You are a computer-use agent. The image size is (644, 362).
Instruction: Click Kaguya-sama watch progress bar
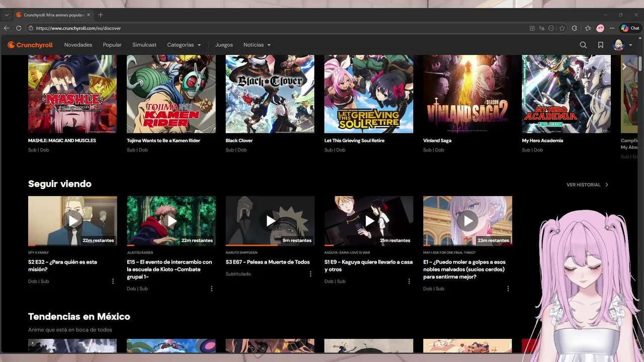[369, 245]
